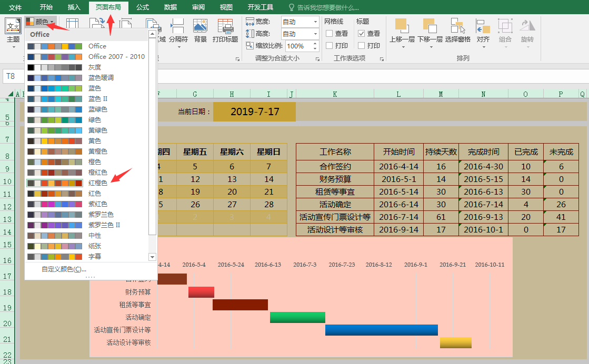
Task: Open the 颜色 colors dropdown
Action: tap(41, 22)
